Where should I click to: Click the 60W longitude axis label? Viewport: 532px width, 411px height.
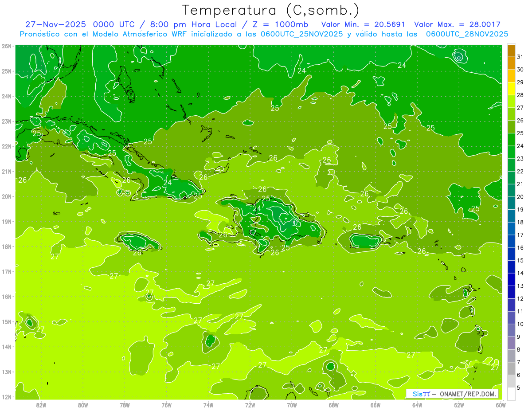point(501,405)
